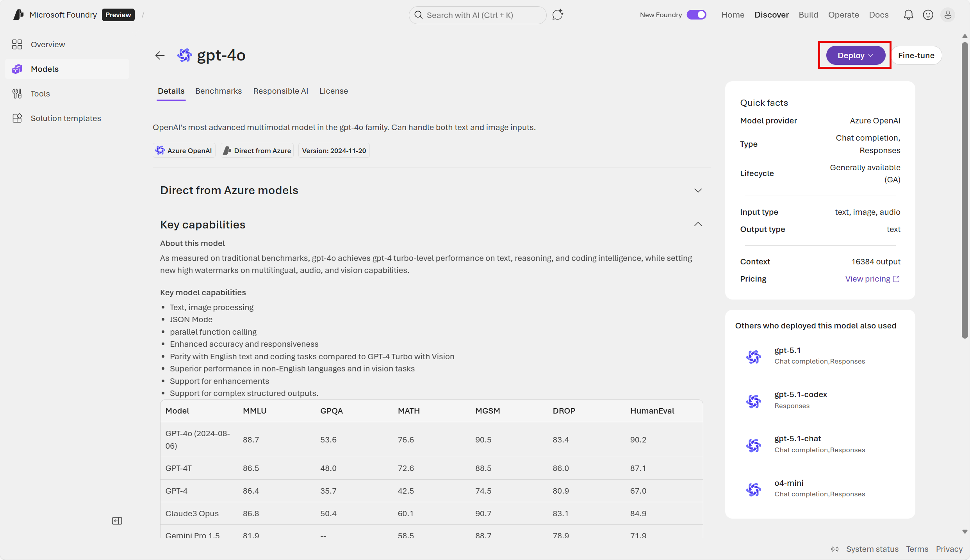970x560 pixels.
Task: Open Solution templates from sidebar
Action: tap(66, 118)
